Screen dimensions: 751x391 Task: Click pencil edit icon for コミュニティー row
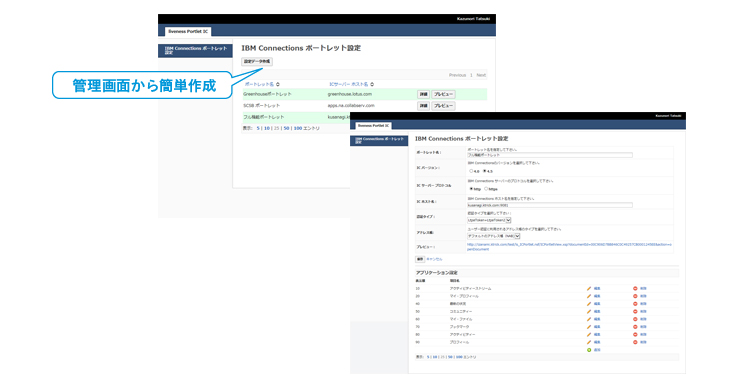pos(589,311)
